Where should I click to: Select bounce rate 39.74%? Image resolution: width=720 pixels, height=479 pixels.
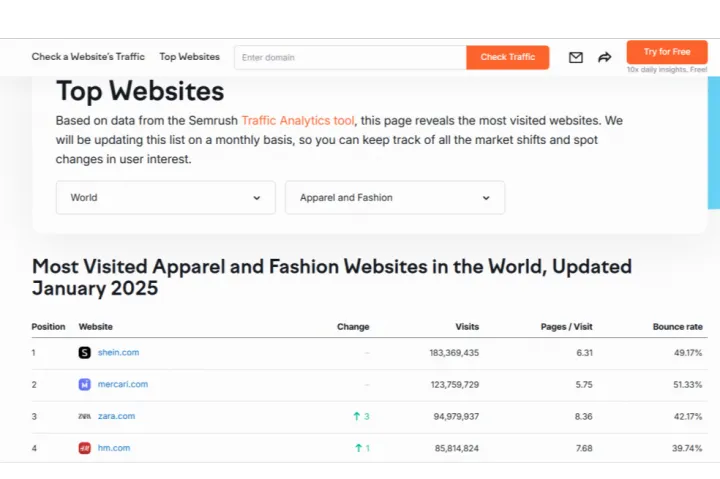[687, 448]
